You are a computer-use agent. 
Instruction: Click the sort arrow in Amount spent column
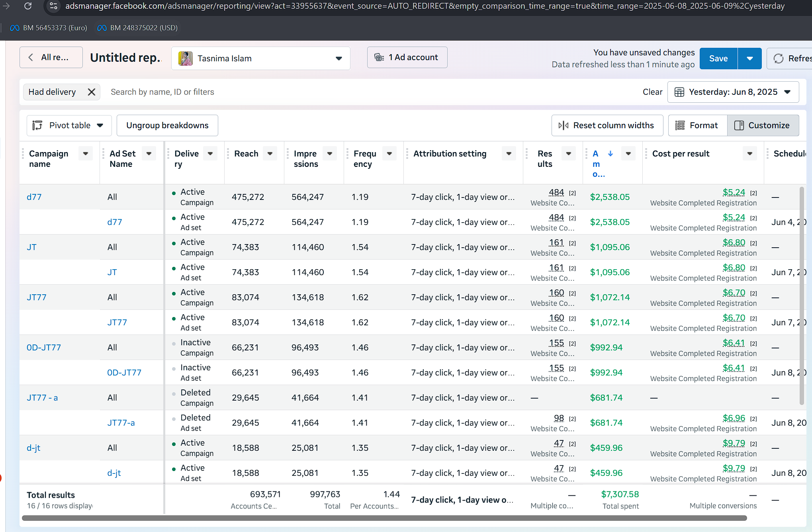(x=610, y=154)
